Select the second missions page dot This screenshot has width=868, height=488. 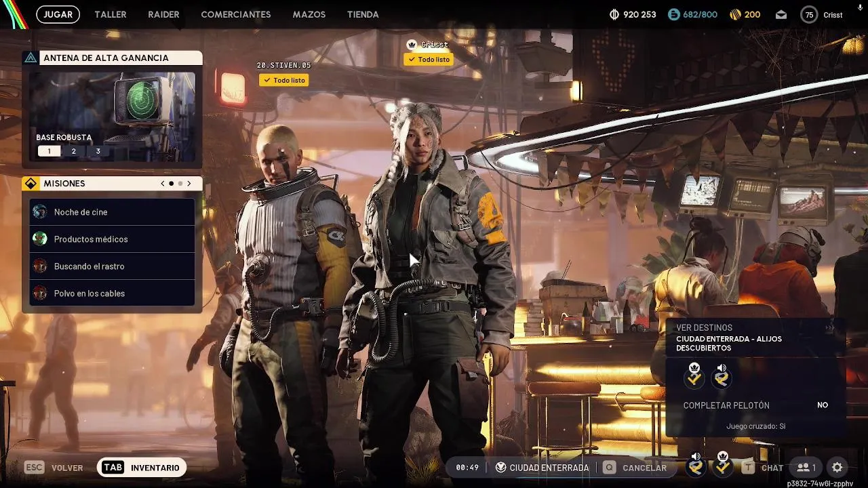[x=180, y=184]
